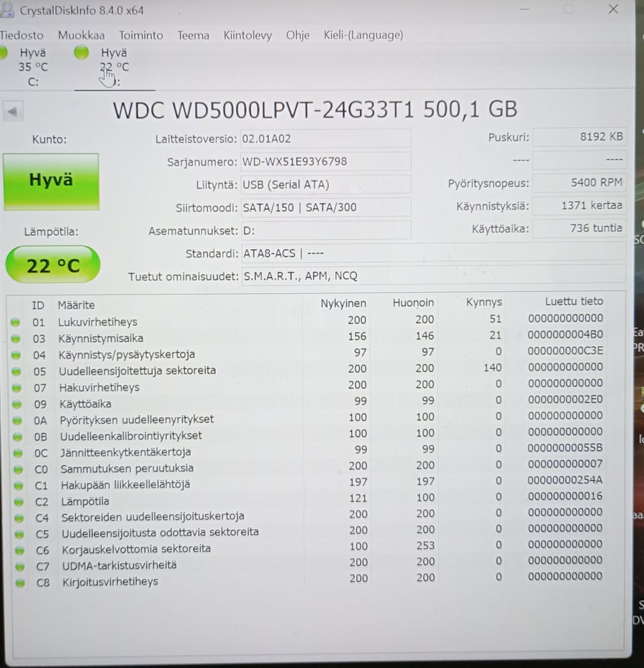The image size is (644, 668).
Task: Click raw value 00000000254A
Action: 565,480
